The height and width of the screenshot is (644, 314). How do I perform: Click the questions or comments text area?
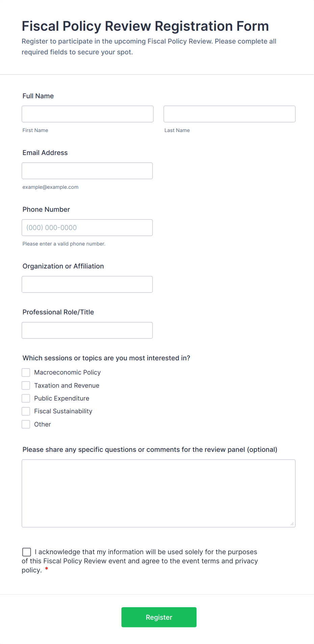[158, 493]
